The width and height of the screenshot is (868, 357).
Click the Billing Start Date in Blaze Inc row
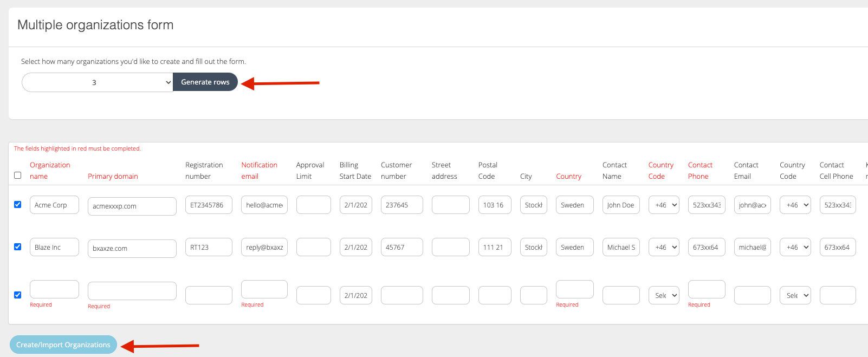tap(355, 247)
